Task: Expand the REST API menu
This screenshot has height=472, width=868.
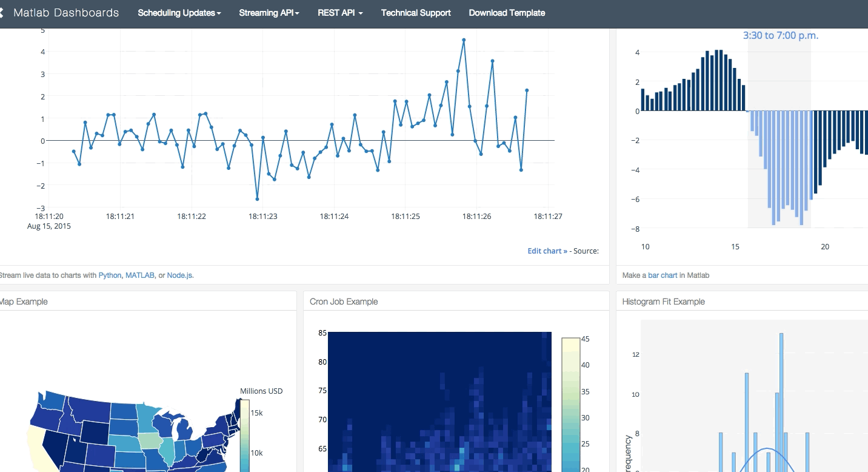Action: point(339,13)
